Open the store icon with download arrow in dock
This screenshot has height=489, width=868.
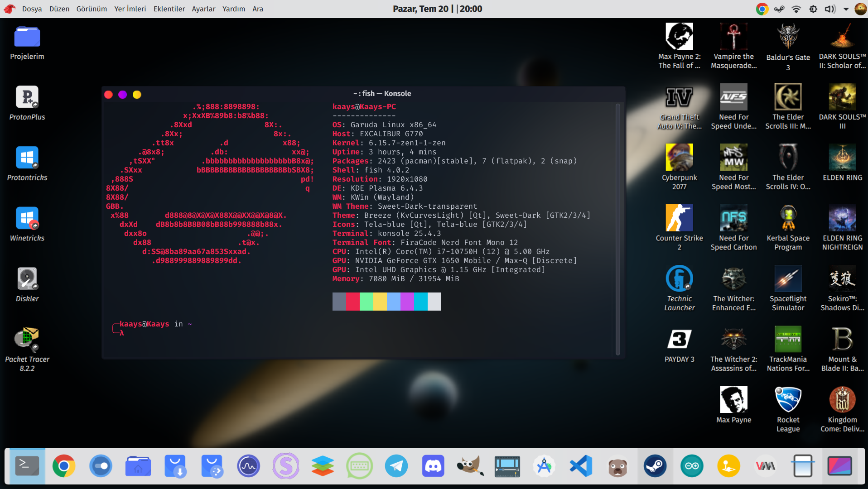click(175, 466)
